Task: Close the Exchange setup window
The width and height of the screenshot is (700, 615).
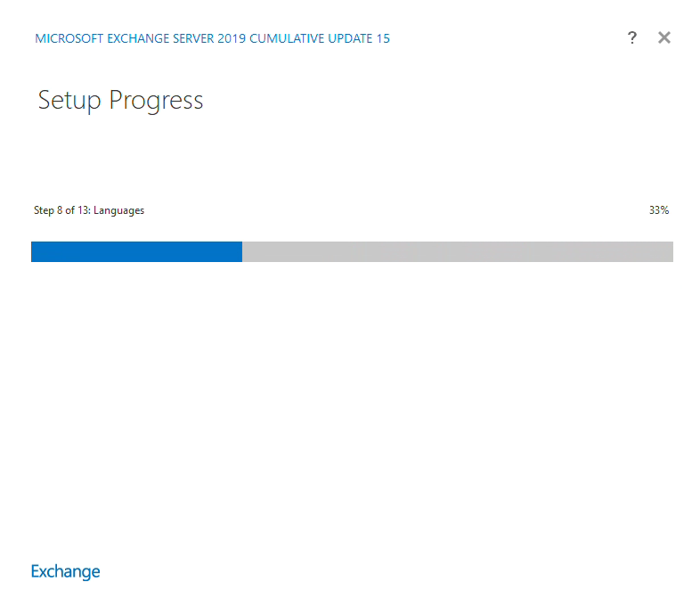Action: [x=663, y=37]
